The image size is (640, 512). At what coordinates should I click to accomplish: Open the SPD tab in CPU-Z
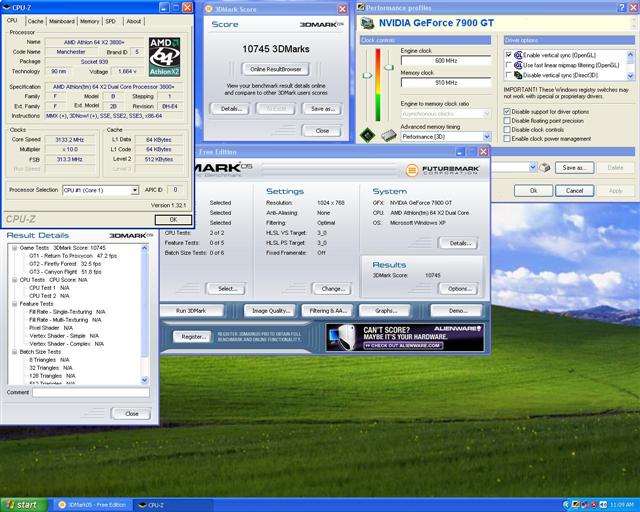tap(110, 20)
